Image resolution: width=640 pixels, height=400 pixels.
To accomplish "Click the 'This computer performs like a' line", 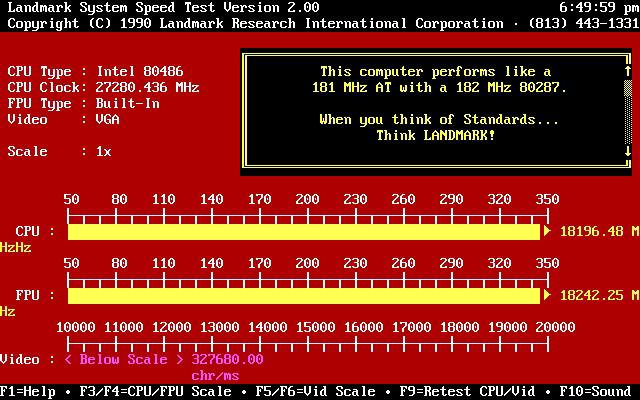I will coord(436,72).
